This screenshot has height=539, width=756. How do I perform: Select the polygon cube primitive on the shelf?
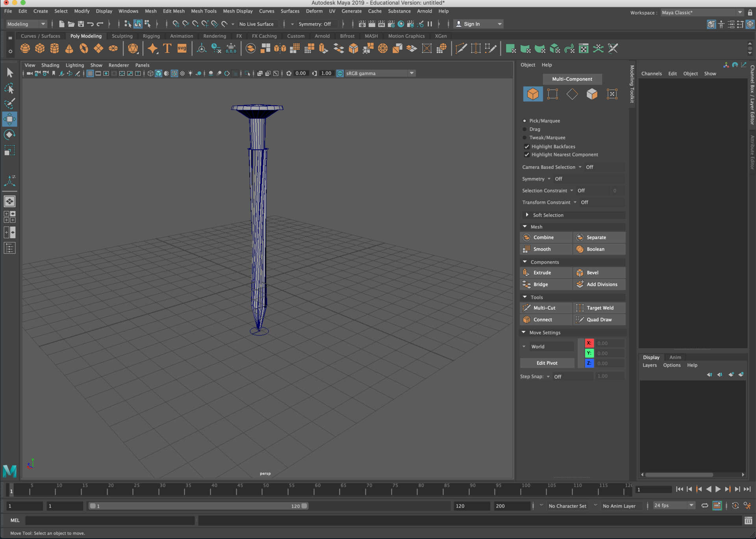coord(40,48)
